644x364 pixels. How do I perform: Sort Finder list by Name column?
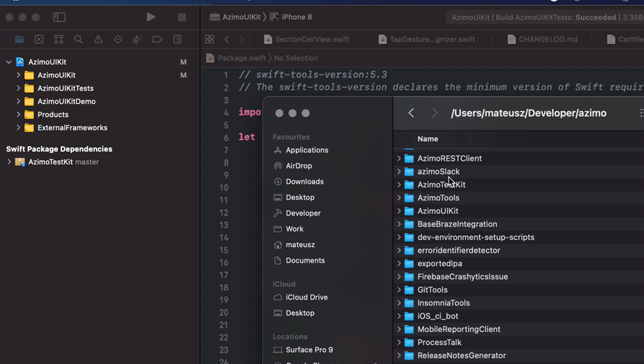[427, 139]
